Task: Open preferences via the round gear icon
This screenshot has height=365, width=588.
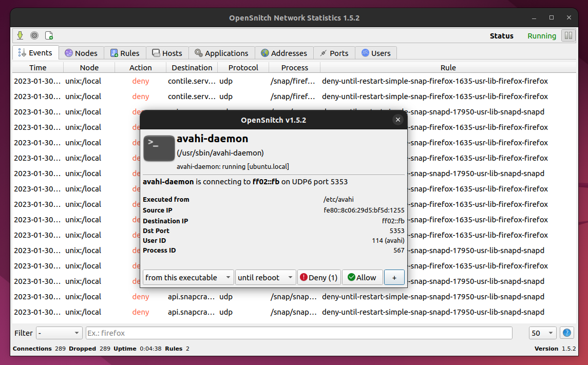Action: click(x=34, y=35)
